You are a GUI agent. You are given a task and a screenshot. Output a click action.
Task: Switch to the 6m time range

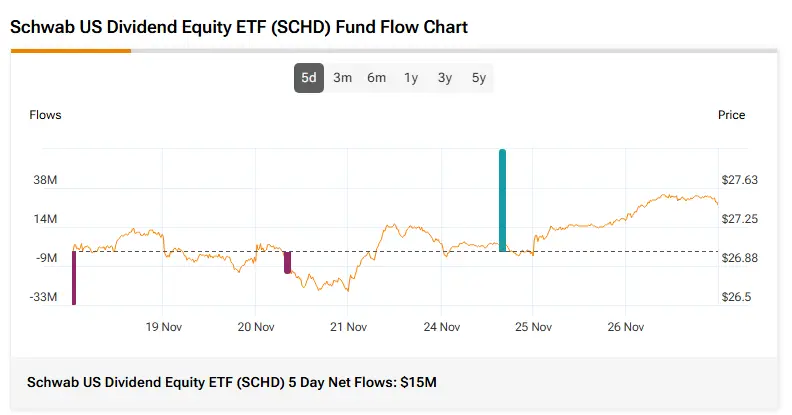coord(376,78)
